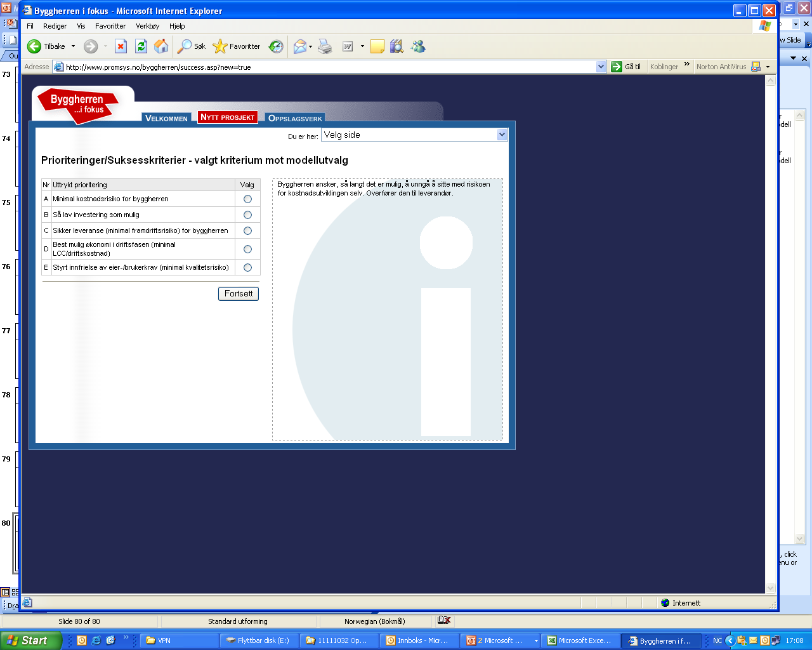This screenshot has width=812, height=650.
Task: Click the Byggherren i fokus logo
Action: 78,105
